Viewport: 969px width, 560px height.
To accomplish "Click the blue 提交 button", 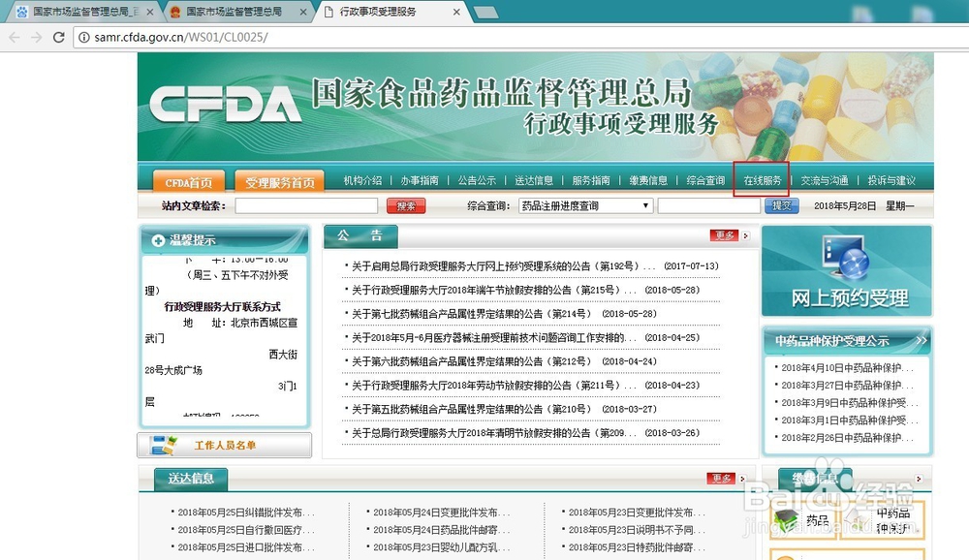I will (x=781, y=205).
